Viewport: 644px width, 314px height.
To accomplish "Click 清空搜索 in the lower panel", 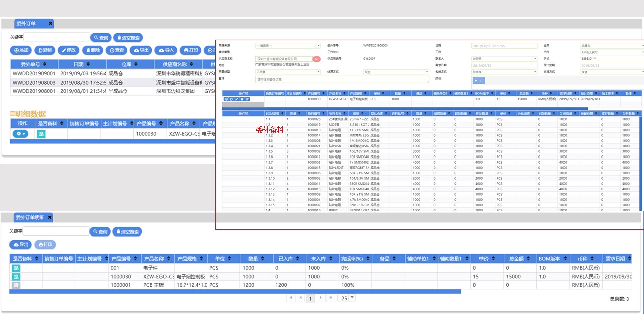I will 127,232.
